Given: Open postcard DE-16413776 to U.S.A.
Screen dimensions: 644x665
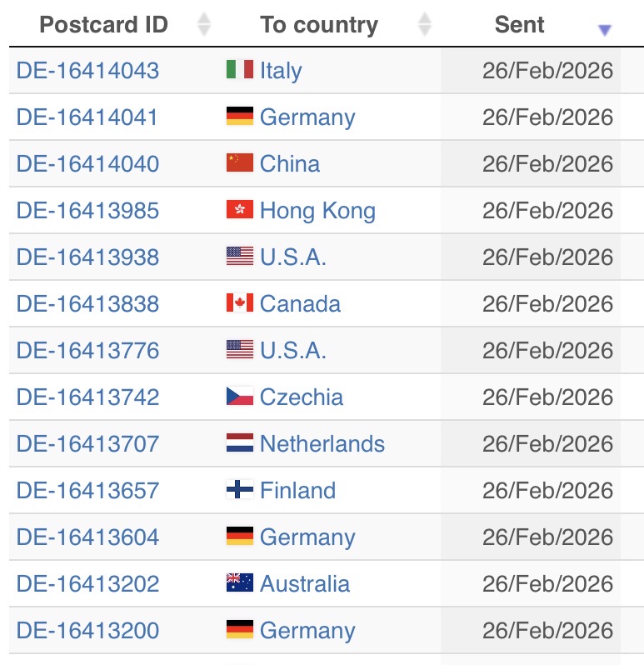Looking at the screenshot, I should tap(87, 350).
